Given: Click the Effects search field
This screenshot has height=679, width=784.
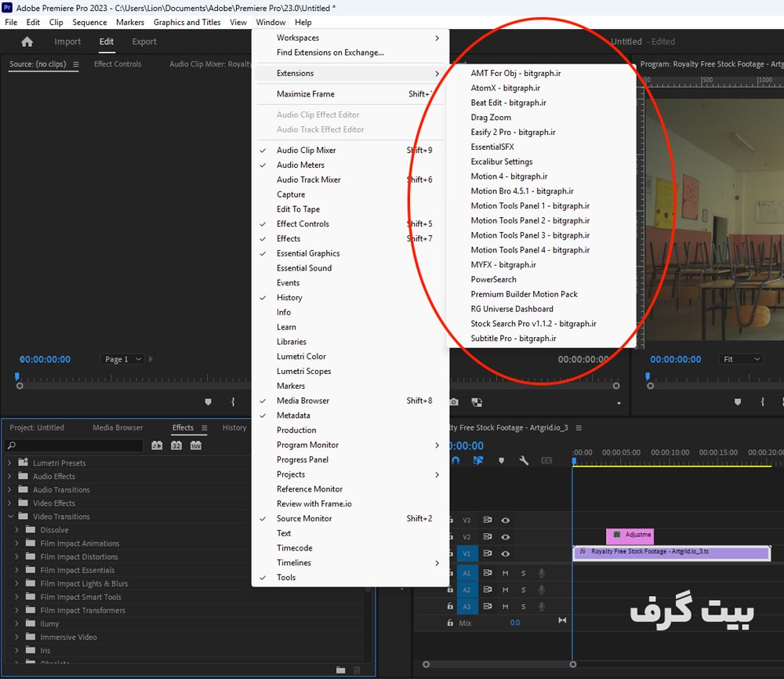Looking at the screenshot, I should (x=74, y=445).
